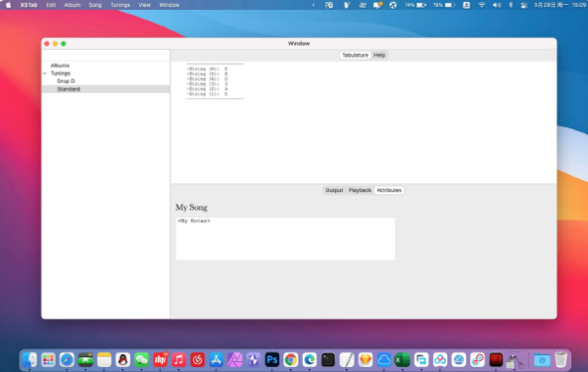Image resolution: width=588 pixels, height=372 pixels.
Task: Switch to the Playback tab
Action: pos(360,190)
